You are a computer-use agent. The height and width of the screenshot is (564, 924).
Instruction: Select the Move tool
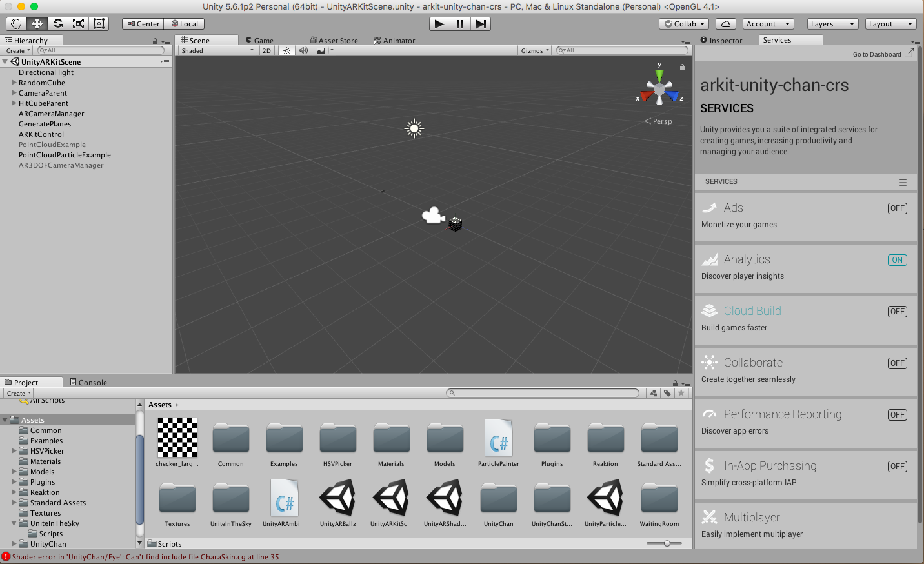pyautogui.click(x=37, y=24)
